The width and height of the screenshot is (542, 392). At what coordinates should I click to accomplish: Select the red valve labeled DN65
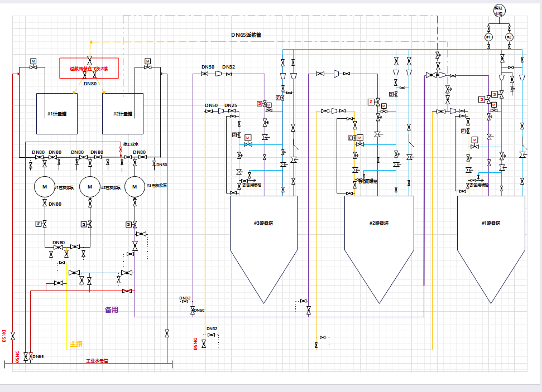[x=31, y=356]
